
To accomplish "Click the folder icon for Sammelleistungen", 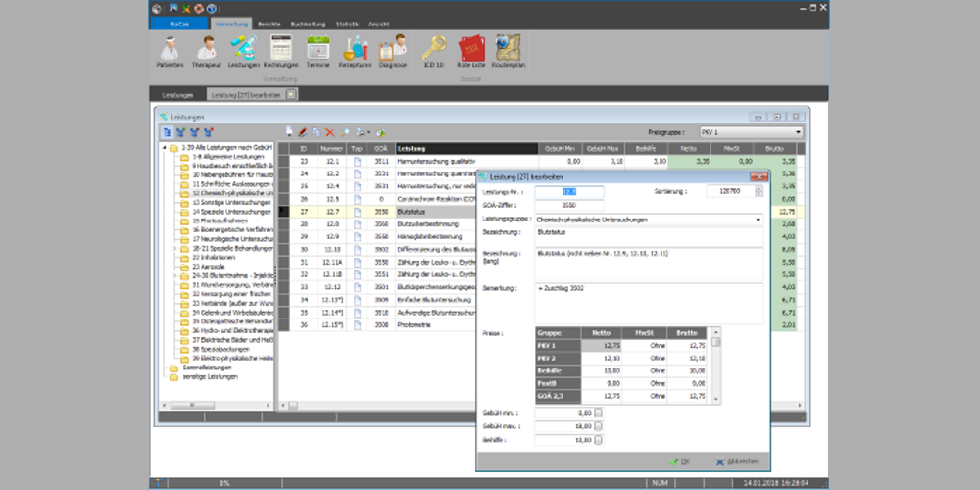I will point(173,368).
